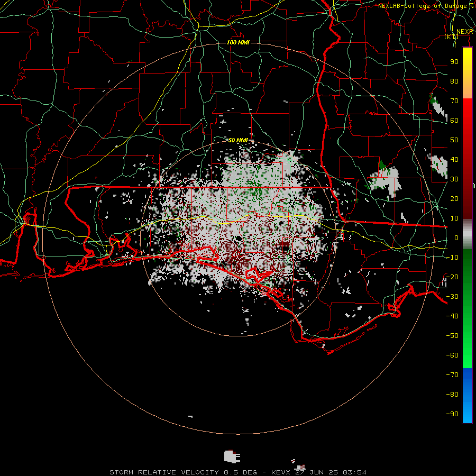Click the NEXR label above the color bar
This screenshot has width=476, height=476.
tap(465, 32)
